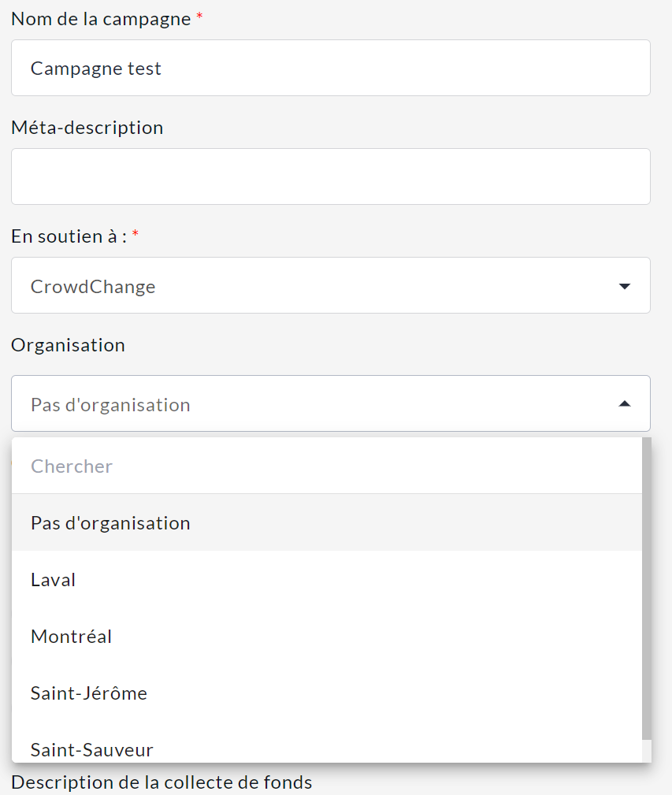
Task: Click the empty Méta-description field
Action: pyautogui.click(x=330, y=176)
